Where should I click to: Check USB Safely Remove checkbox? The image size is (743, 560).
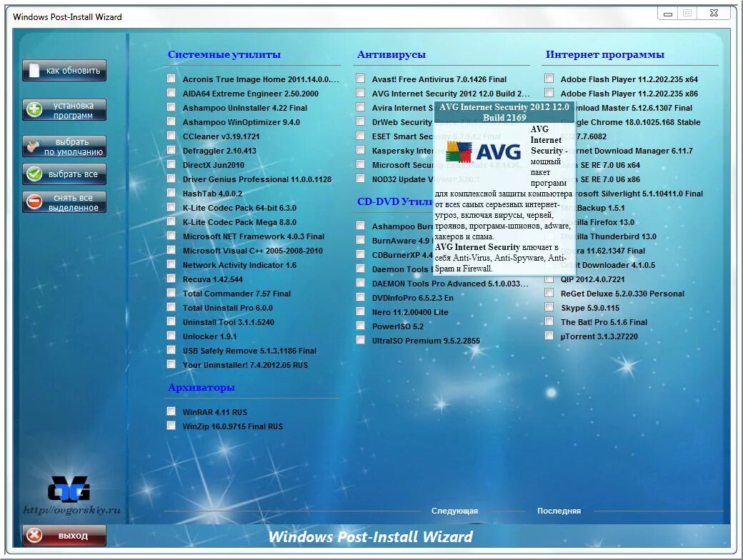pos(171,350)
